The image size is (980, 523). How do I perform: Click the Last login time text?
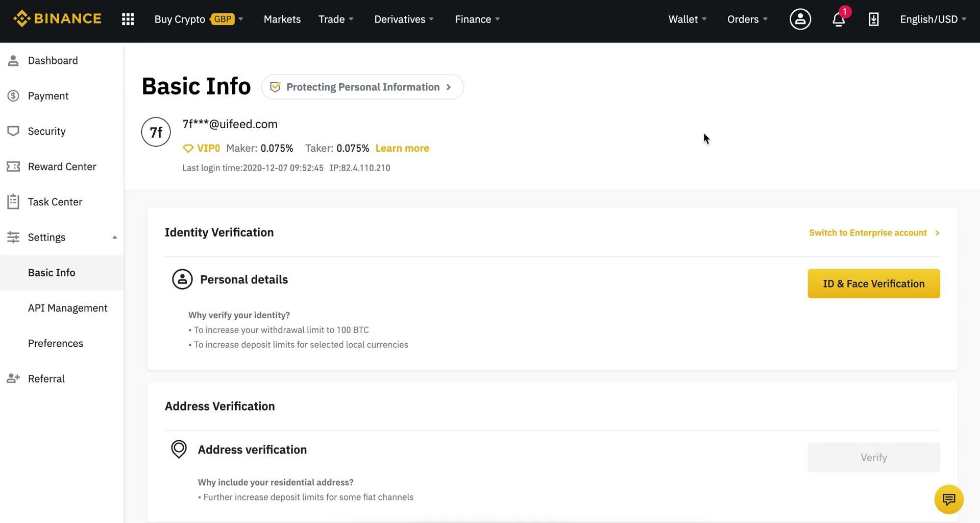pos(253,168)
